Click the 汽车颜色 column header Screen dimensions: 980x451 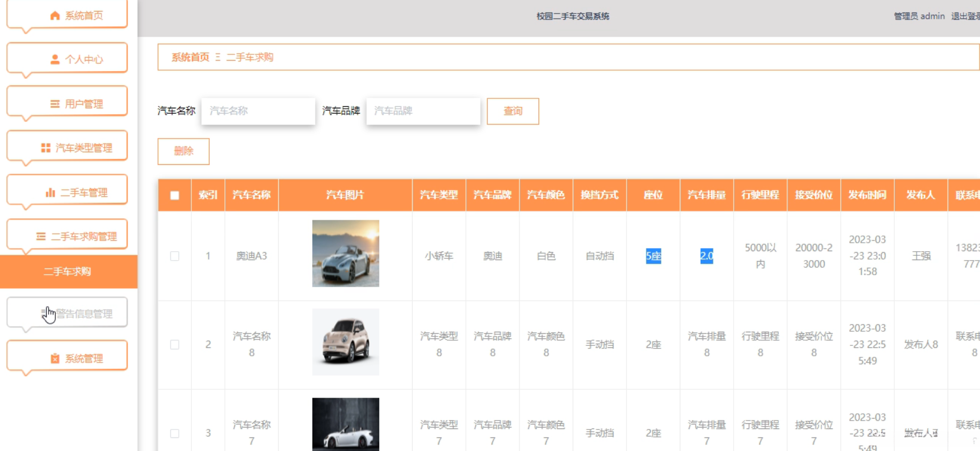coord(546,195)
